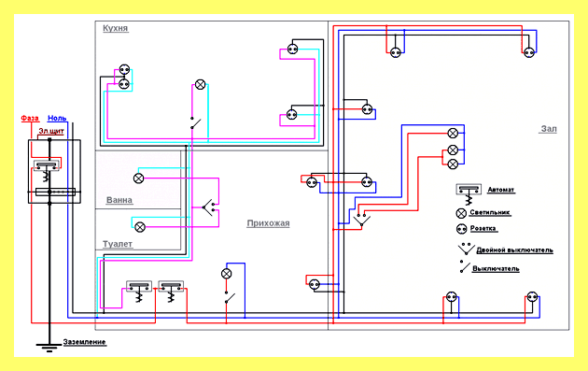588x371 pixels.
Task: Click the red Фаза label
Action: point(30,119)
